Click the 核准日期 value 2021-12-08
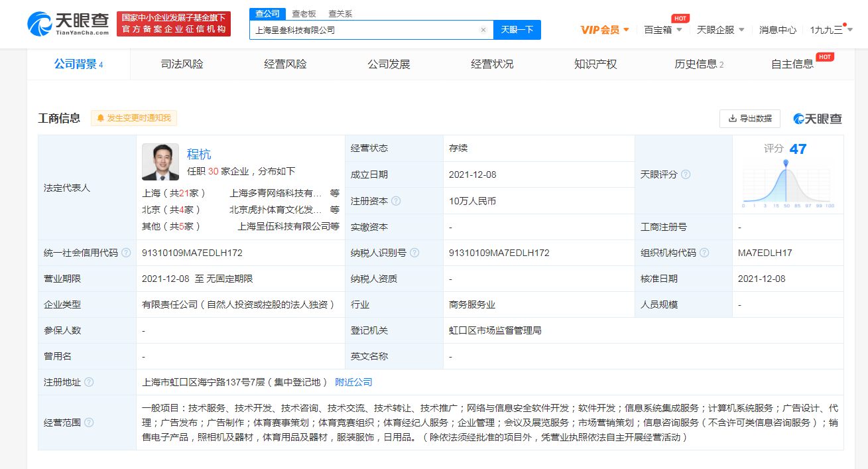 click(761, 279)
